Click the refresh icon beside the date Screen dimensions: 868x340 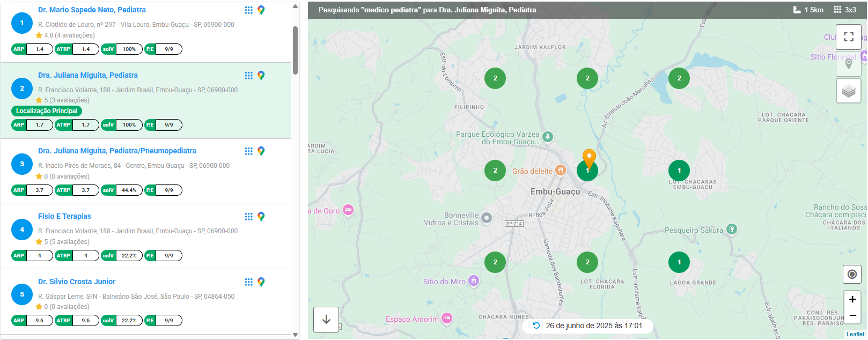[x=536, y=326]
